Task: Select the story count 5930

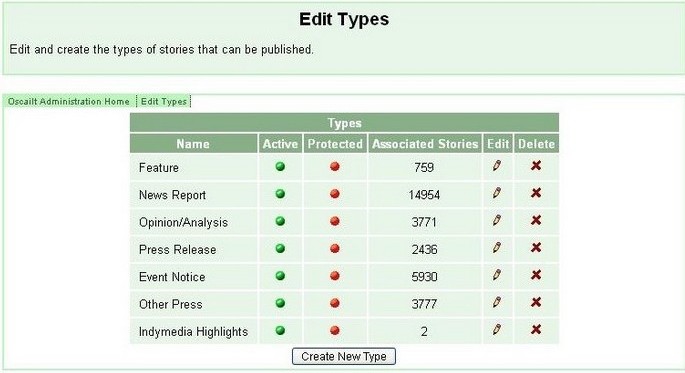Action: (x=424, y=276)
